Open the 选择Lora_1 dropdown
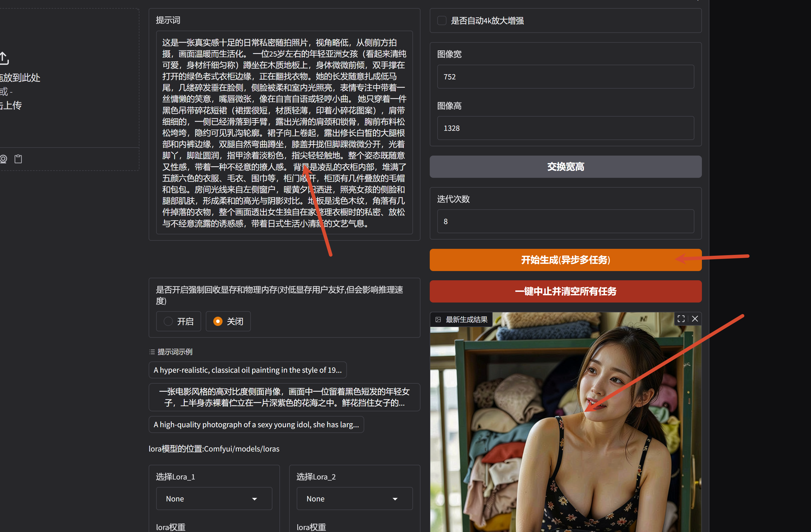 (x=214, y=499)
